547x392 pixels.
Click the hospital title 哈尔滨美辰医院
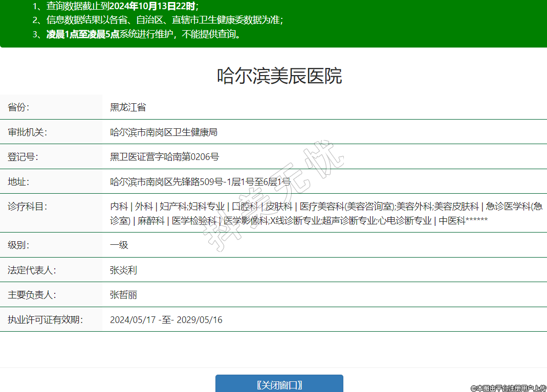(279, 76)
